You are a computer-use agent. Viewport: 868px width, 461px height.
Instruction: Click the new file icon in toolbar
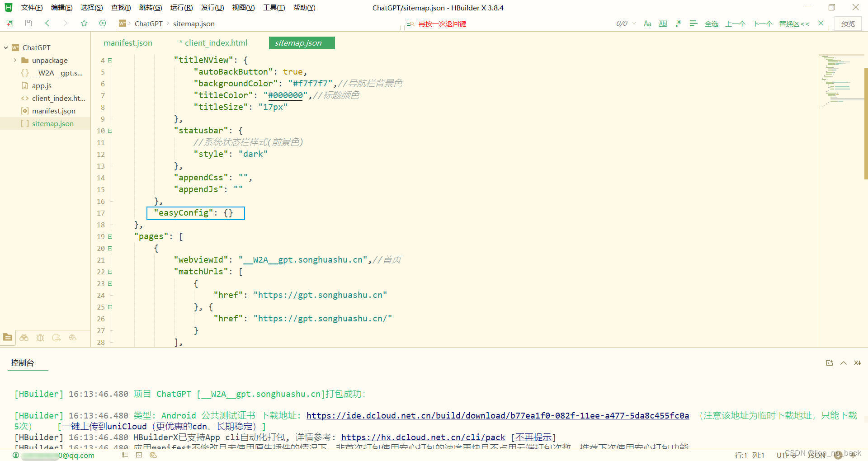tap(9, 23)
